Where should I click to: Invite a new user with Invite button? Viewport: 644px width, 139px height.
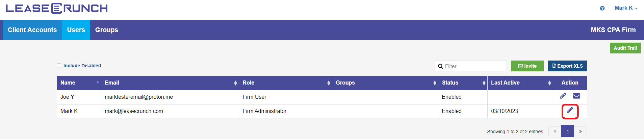click(527, 66)
